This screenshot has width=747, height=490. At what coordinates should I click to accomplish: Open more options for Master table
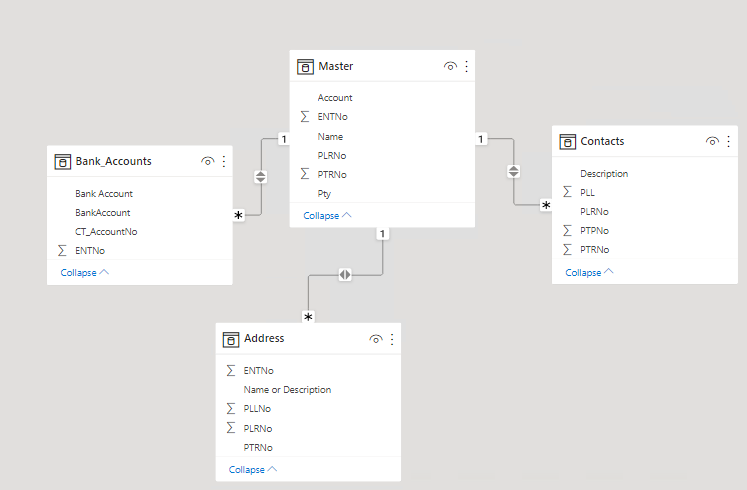[x=466, y=66]
